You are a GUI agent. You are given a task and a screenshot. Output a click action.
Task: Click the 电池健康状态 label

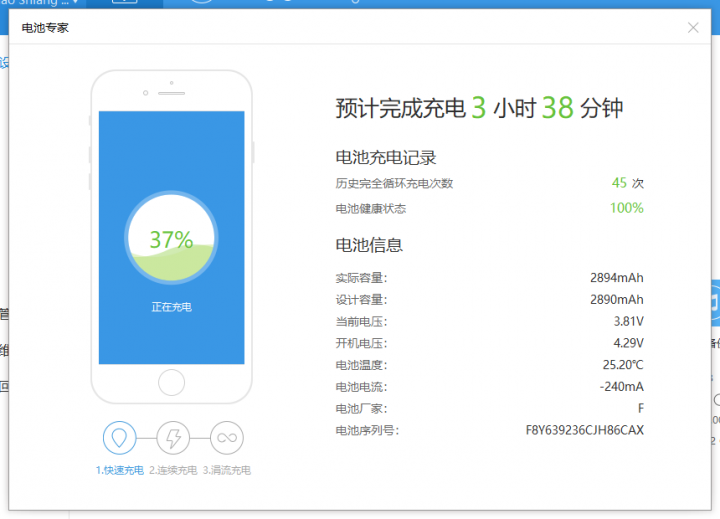[371, 209]
